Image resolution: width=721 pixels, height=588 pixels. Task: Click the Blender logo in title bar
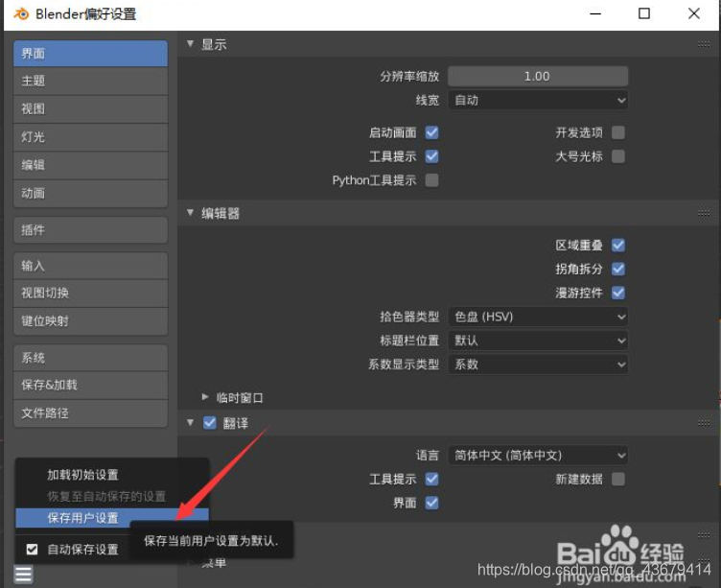pyautogui.click(x=21, y=14)
